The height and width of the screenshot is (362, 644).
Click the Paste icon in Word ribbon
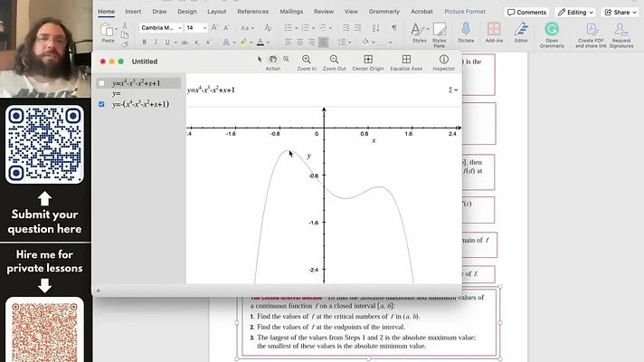pyautogui.click(x=108, y=31)
